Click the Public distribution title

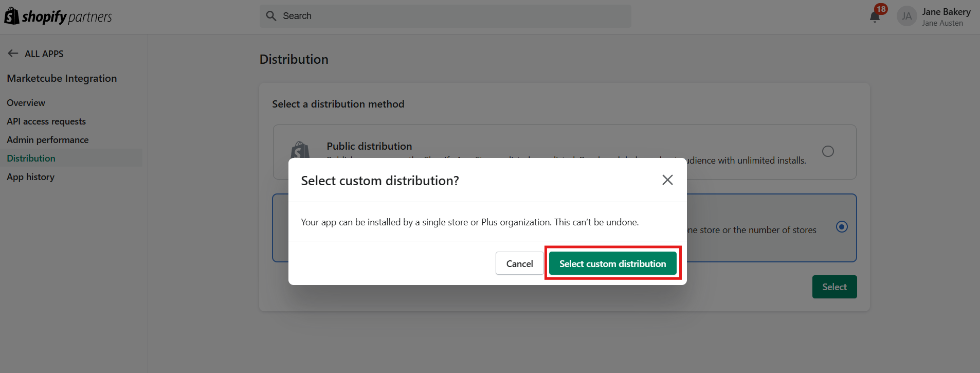[369, 146]
